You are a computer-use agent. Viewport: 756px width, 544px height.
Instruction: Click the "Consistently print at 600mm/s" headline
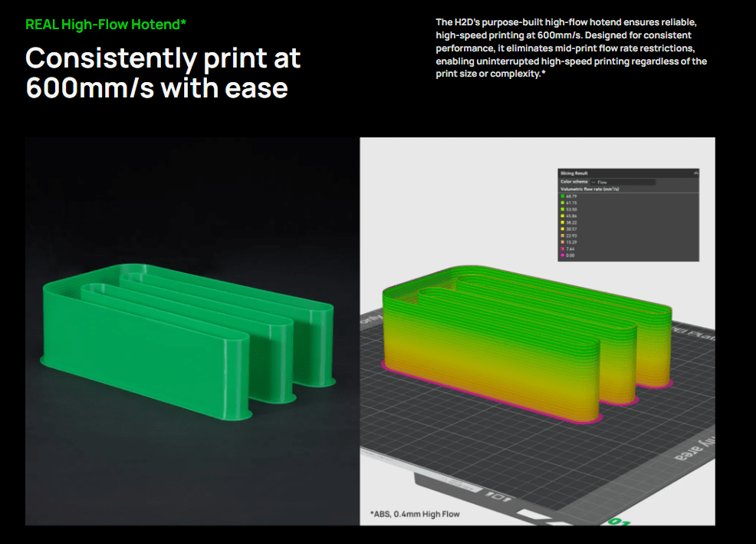pos(163,73)
